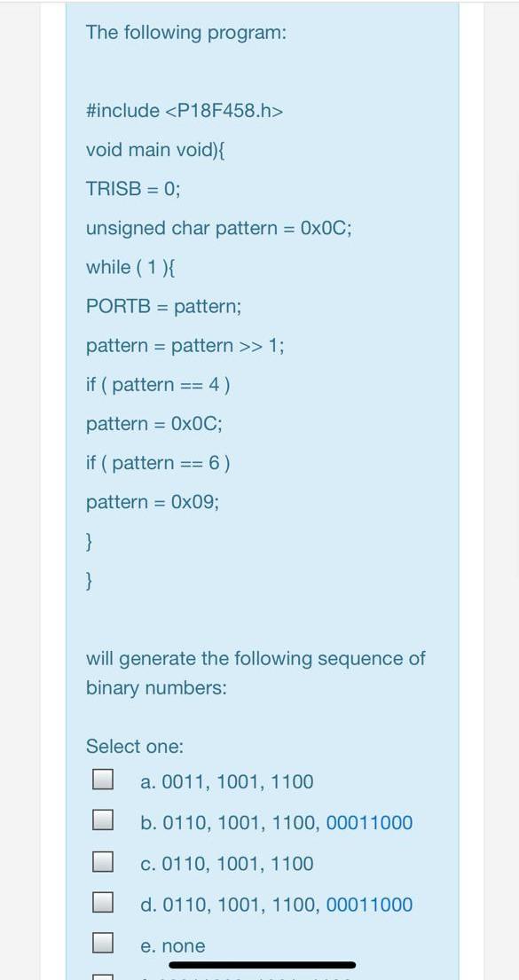Select the 'e. none' answer label
This screenshot has width=519, height=980.
pyautogui.click(x=173, y=945)
